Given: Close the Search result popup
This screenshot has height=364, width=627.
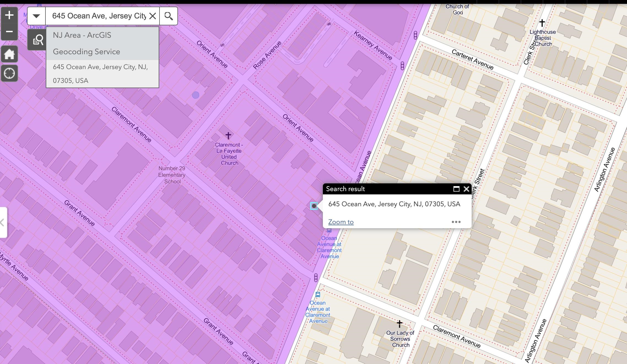Looking at the screenshot, I should click(466, 189).
